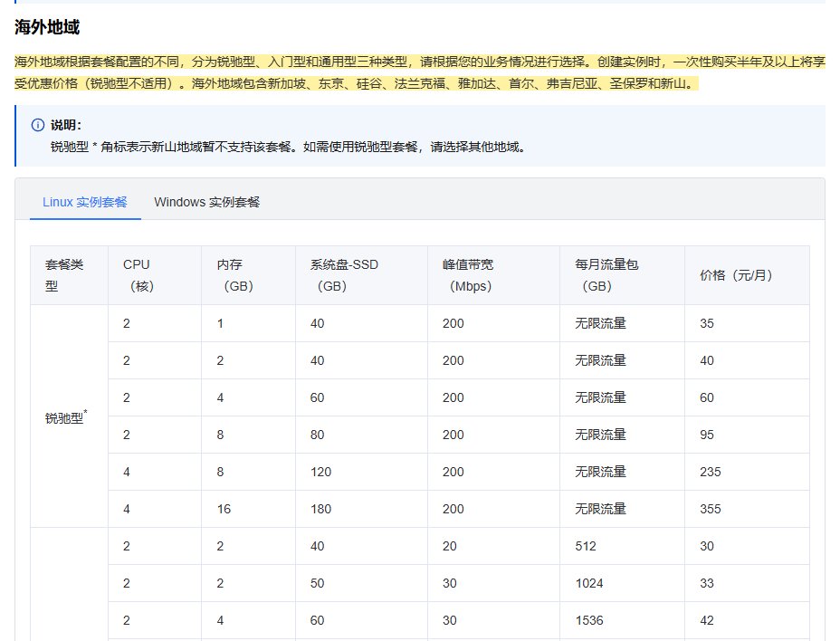Click price cell 235
This screenshot has height=641, width=840.
(x=747, y=473)
